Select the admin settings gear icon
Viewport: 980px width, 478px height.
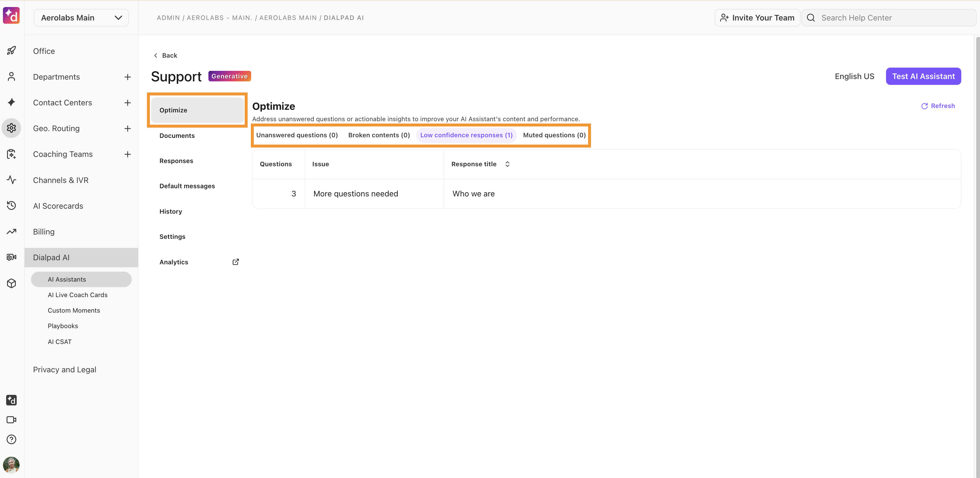coord(11,128)
